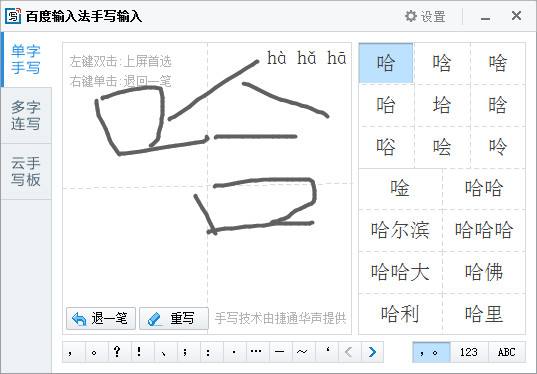Click the Baidu input method logo icon
Viewport: 537px width, 374px height.
[13, 16]
